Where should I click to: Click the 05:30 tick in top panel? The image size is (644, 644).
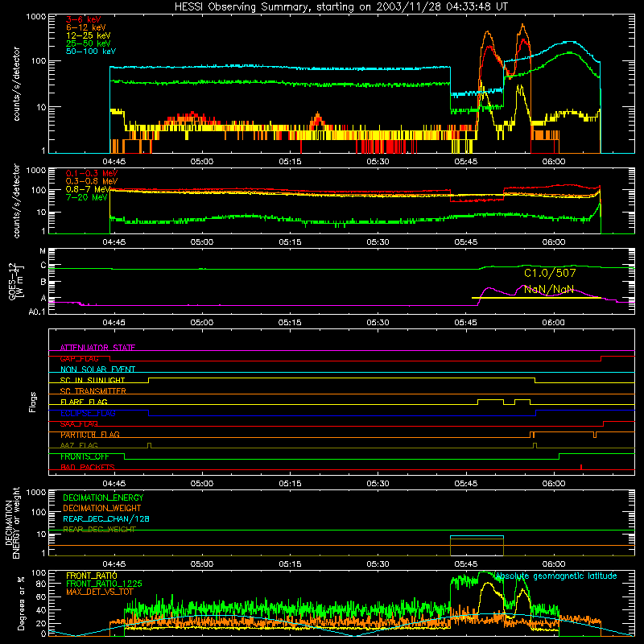378,162
